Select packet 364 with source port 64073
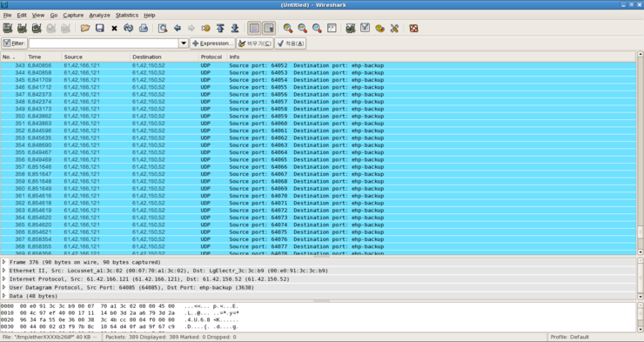The image size is (644, 342). point(319,218)
